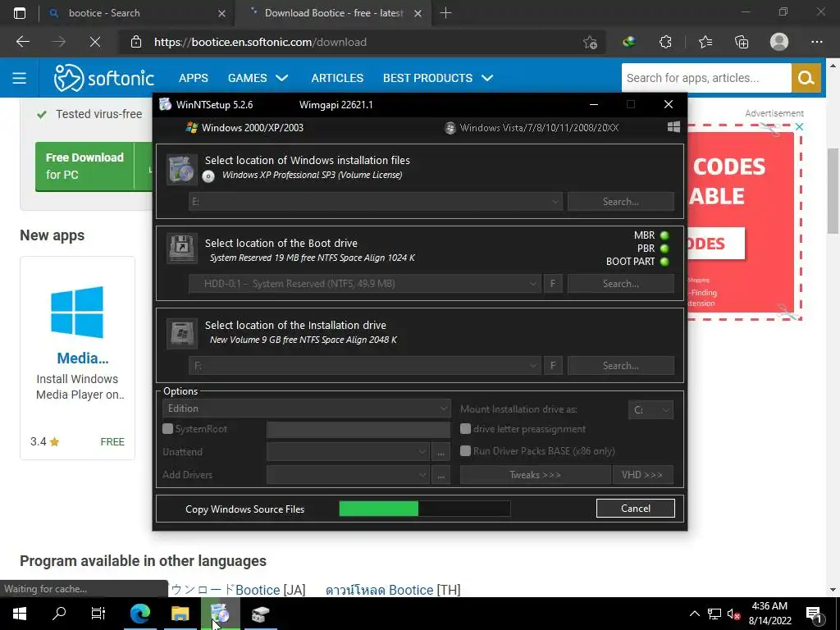Close the advertisement with X icon
This screenshot has width=840, height=630.
point(799,127)
